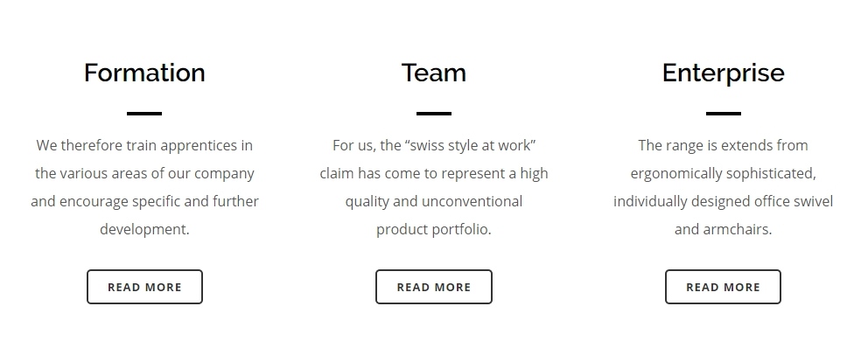The height and width of the screenshot is (362, 868).
Task: Click "product portfolio." in the Team text
Action: [434, 229]
